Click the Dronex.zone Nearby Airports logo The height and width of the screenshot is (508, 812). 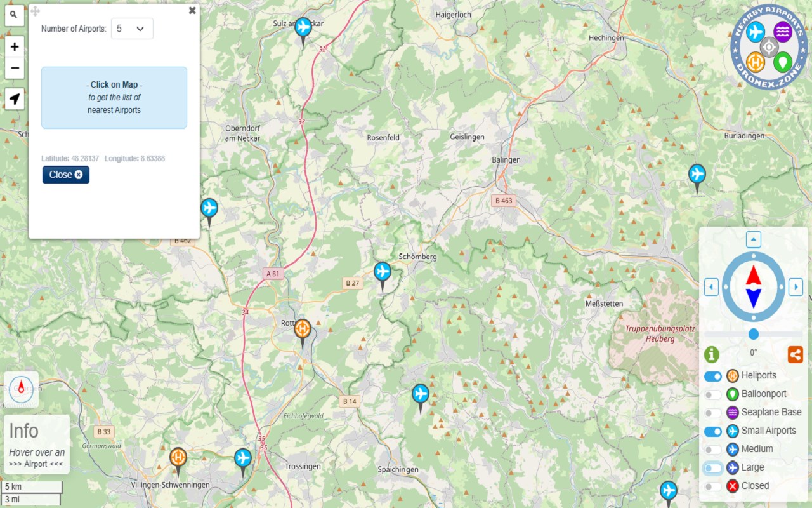768,46
